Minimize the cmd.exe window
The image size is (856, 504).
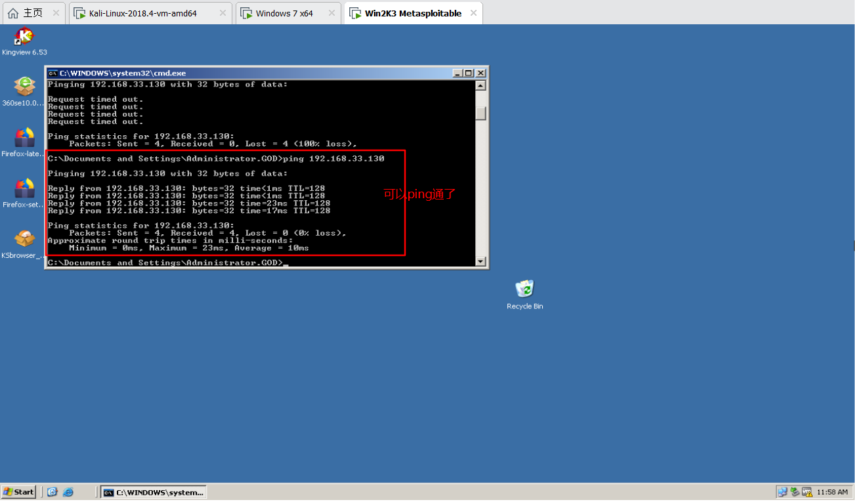(x=458, y=73)
